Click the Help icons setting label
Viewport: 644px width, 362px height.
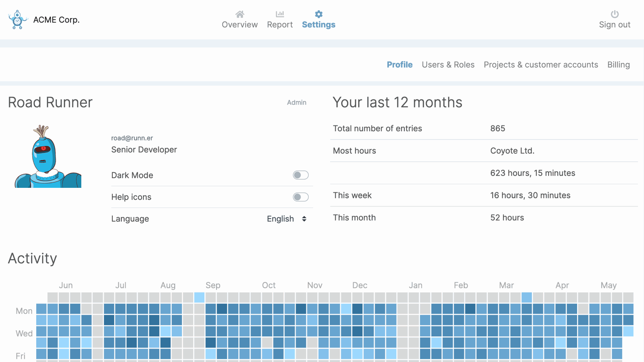pos(131,197)
